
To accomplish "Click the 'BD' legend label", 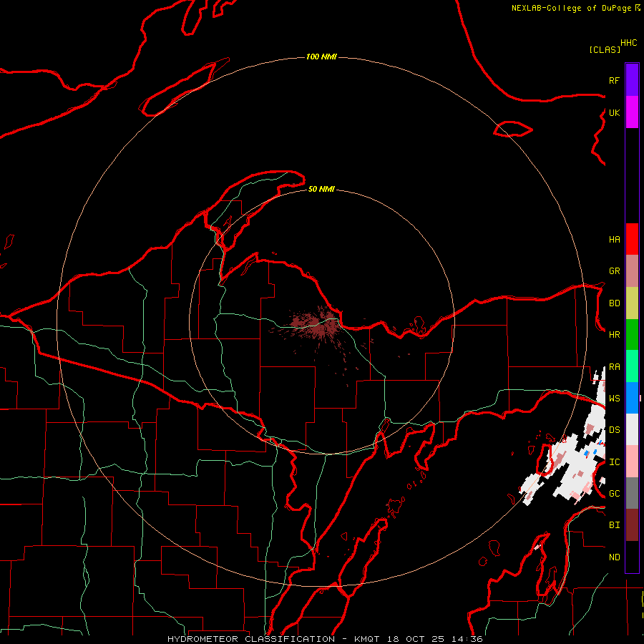I will (614, 303).
